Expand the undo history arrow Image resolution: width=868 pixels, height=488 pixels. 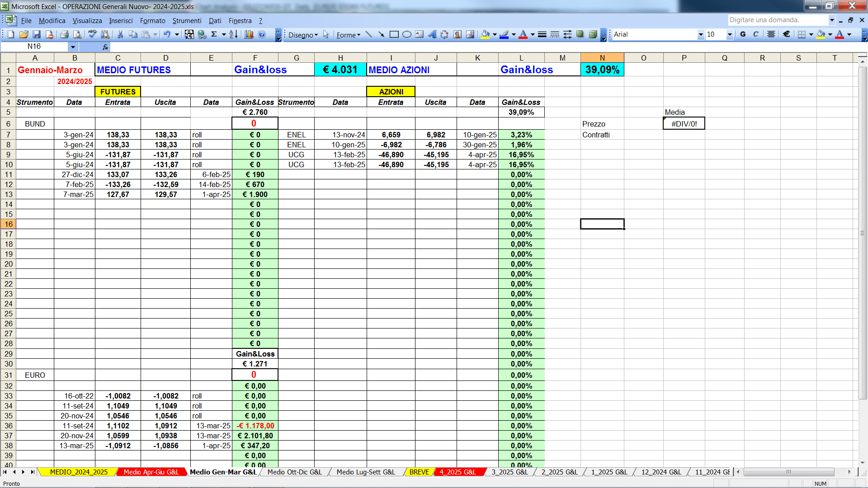pos(177,34)
